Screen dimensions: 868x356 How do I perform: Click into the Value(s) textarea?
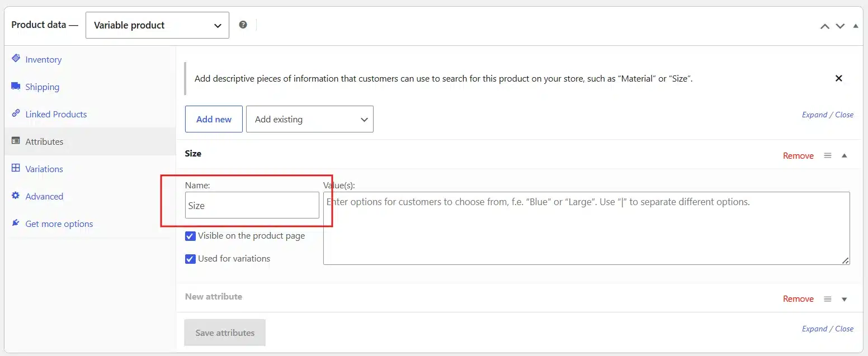[x=587, y=228]
